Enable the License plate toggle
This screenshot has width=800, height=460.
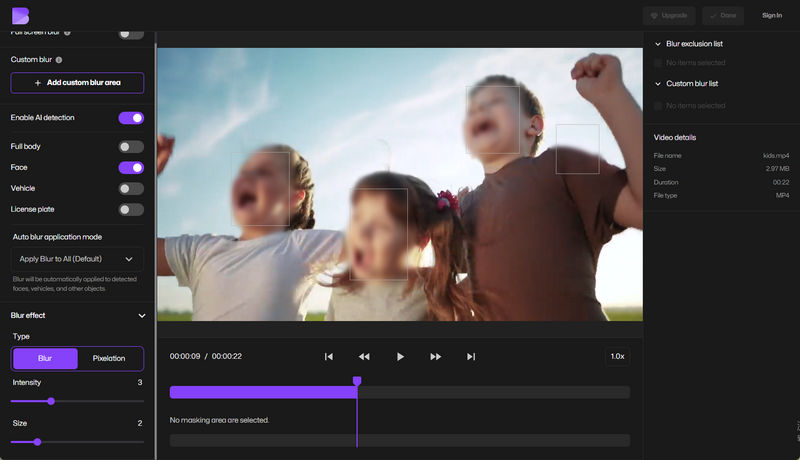pyautogui.click(x=131, y=210)
